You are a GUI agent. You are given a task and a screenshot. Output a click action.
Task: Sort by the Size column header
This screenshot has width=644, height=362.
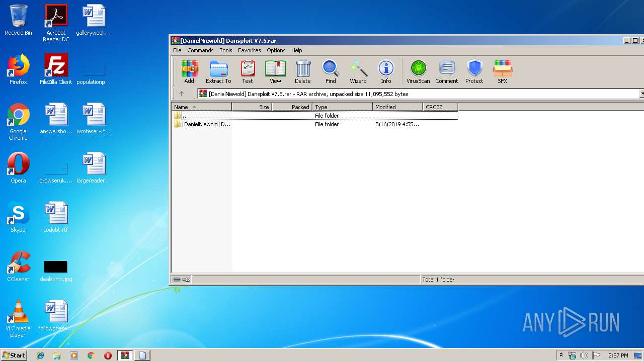pyautogui.click(x=252, y=107)
